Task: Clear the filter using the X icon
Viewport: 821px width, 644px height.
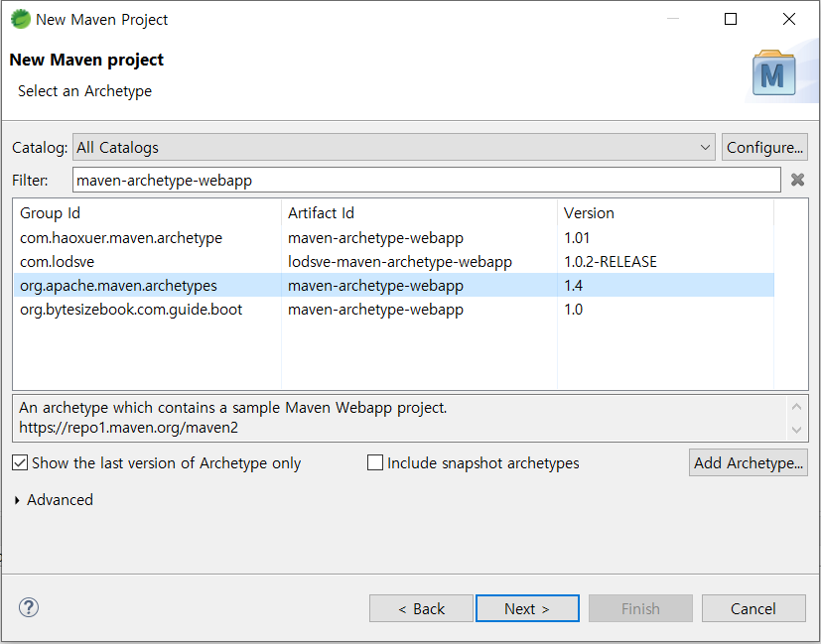Action: click(x=797, y=179)
